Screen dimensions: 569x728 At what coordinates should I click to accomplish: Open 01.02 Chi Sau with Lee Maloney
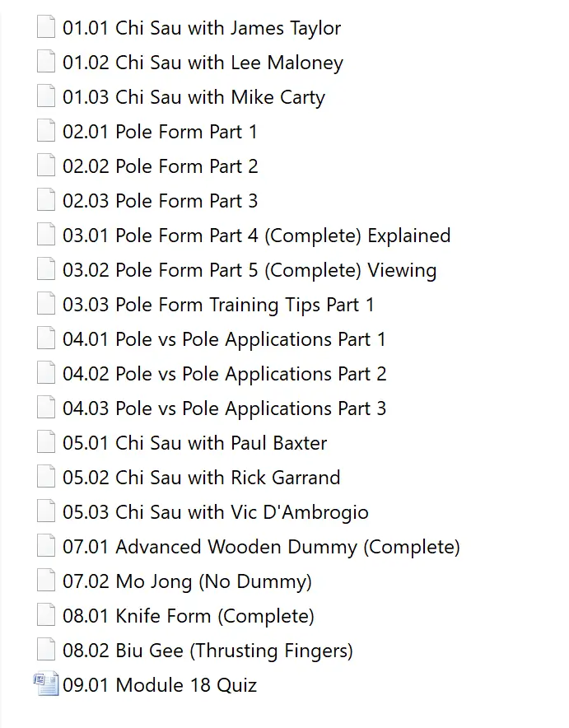[x=203, y=63]
